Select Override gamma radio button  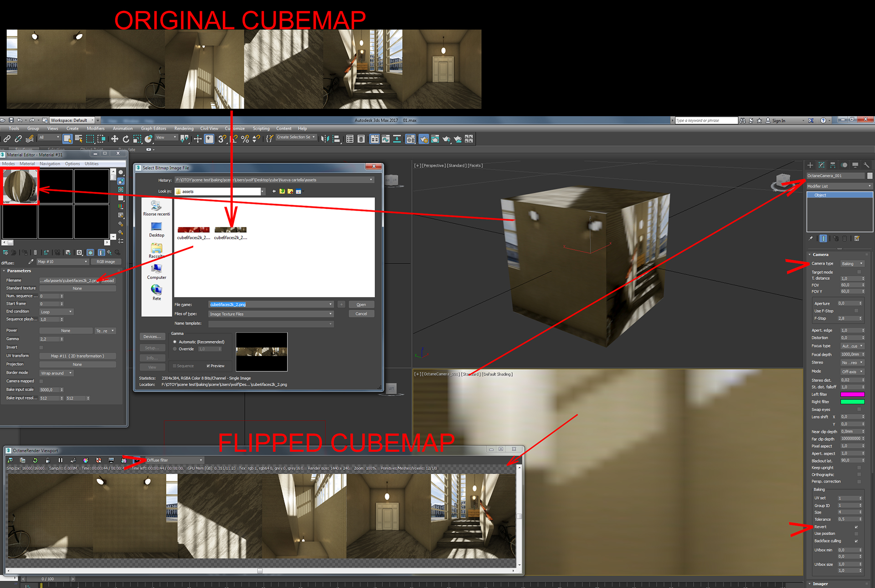(x=175, y=349)
